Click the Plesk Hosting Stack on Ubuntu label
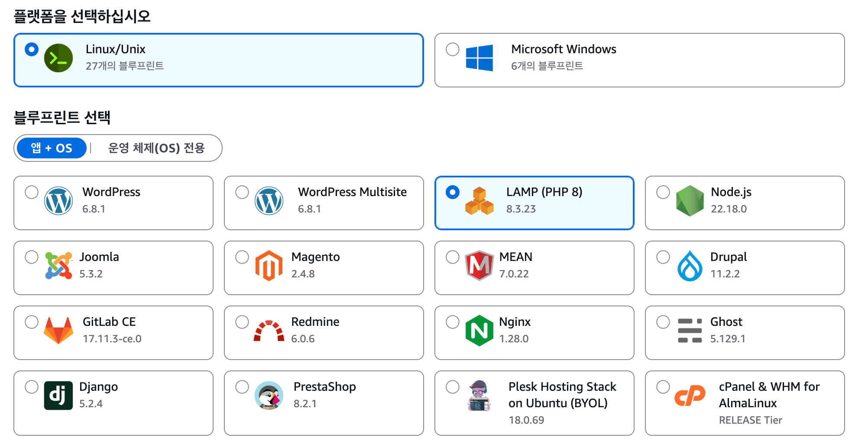The width and height of the screenshot is (868, 444). click(562, 395)
